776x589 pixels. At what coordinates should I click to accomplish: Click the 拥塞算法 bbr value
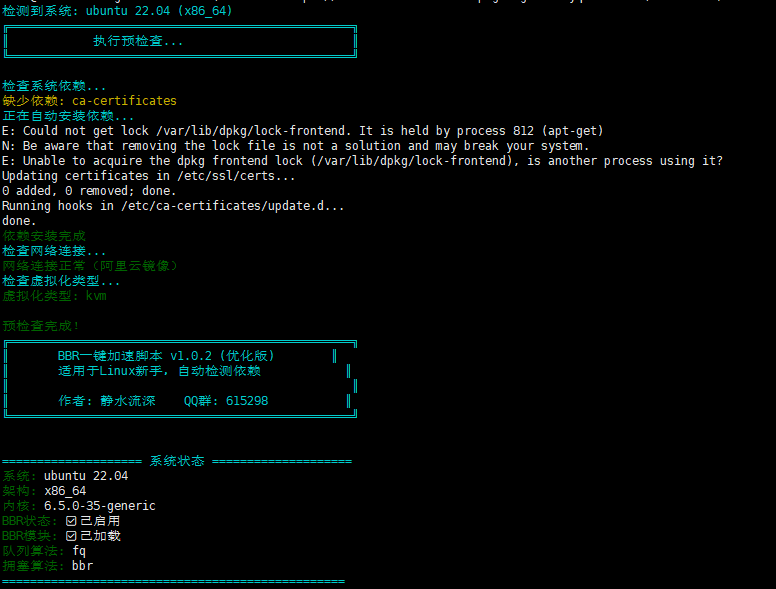click(82, 566)
